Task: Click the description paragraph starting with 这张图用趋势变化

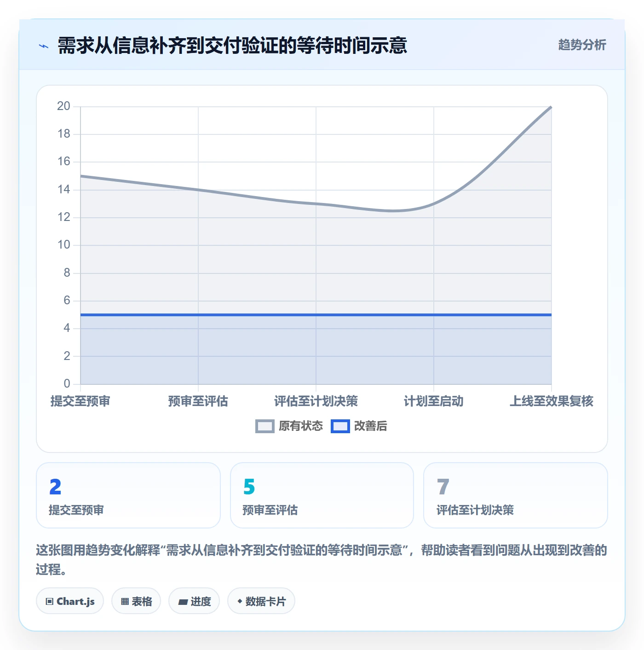Action: pos(322,560)
